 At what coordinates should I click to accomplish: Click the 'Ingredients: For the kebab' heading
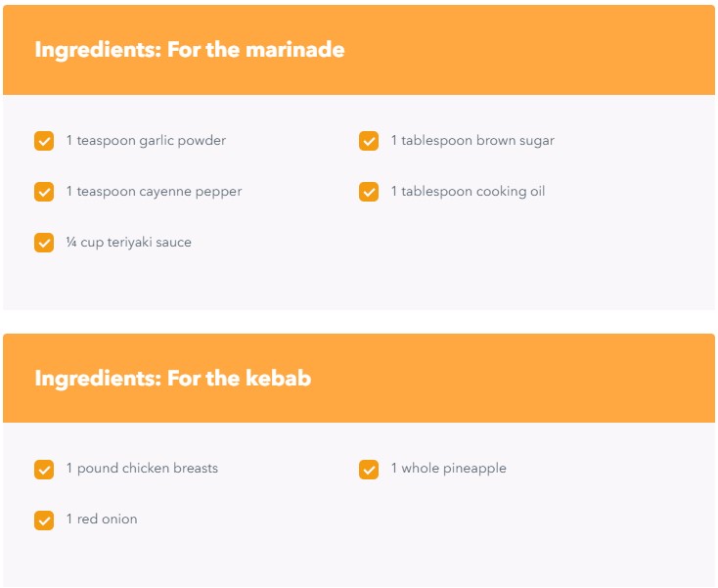point(173,379)
